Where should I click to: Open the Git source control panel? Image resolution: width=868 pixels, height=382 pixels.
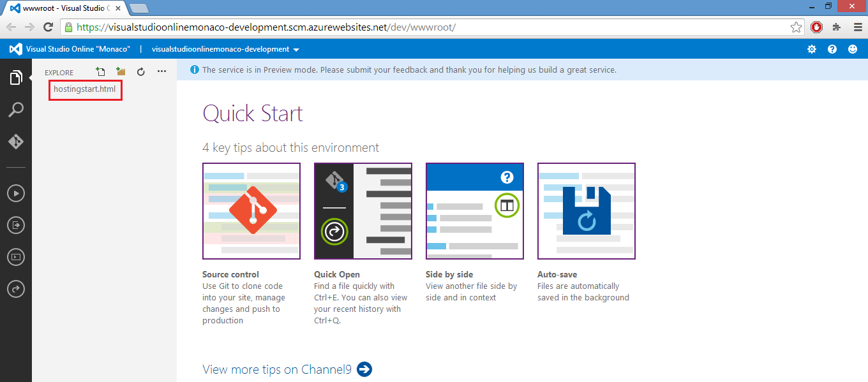[15, 141]
